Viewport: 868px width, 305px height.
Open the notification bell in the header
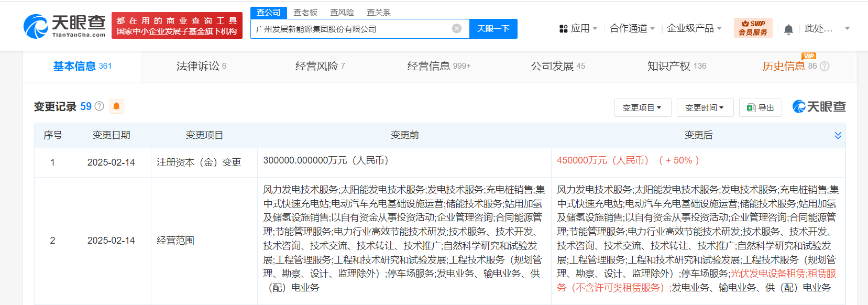click(x=788, y=29)
